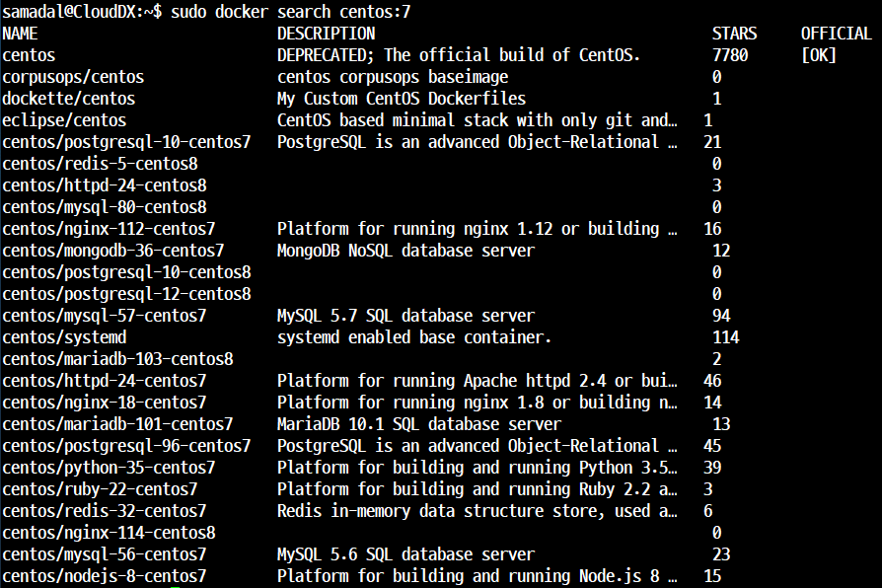Click centos/nginx-18-centos7 row name
The image size is (882, 588).
[105, 403]
